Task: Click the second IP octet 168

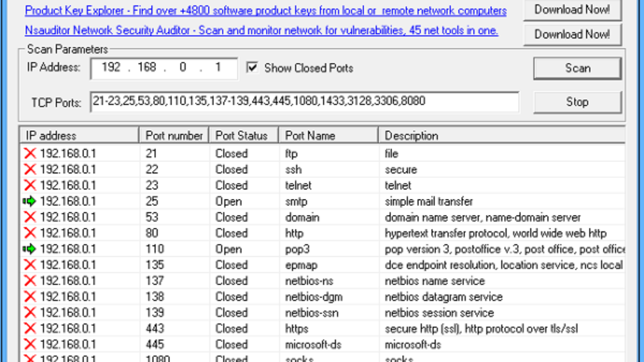Action: 146,68
